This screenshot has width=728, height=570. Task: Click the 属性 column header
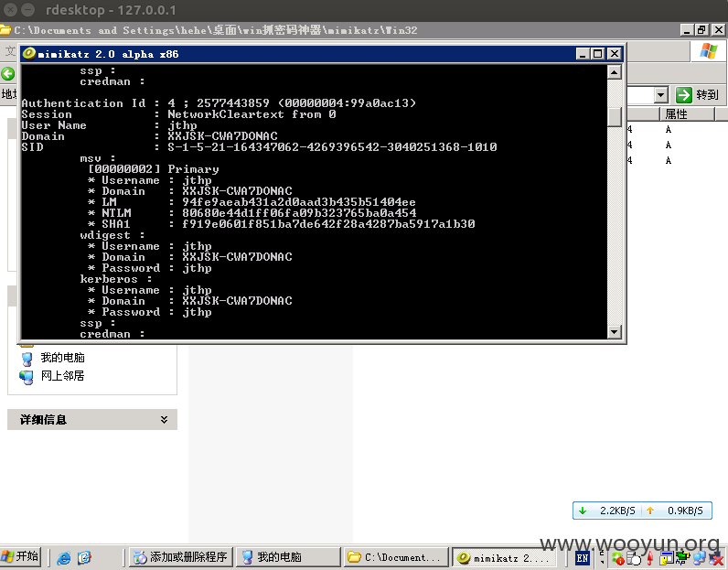point(687,113)
